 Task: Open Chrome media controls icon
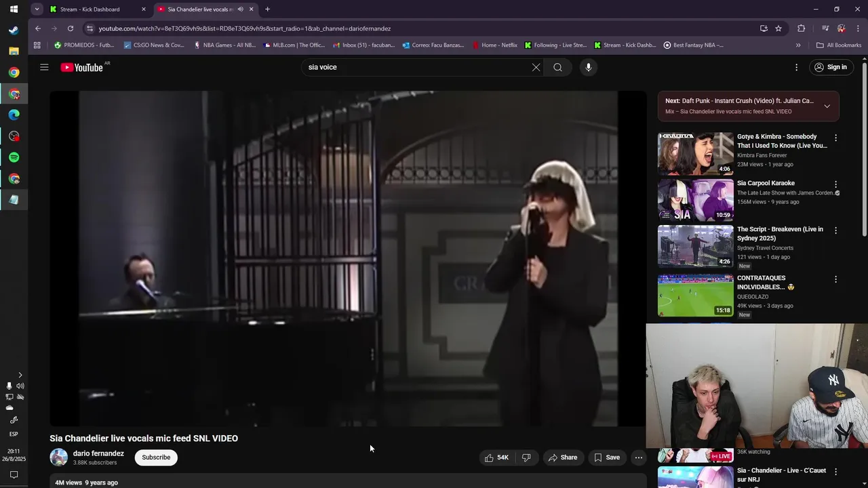[x=825, y=28]
